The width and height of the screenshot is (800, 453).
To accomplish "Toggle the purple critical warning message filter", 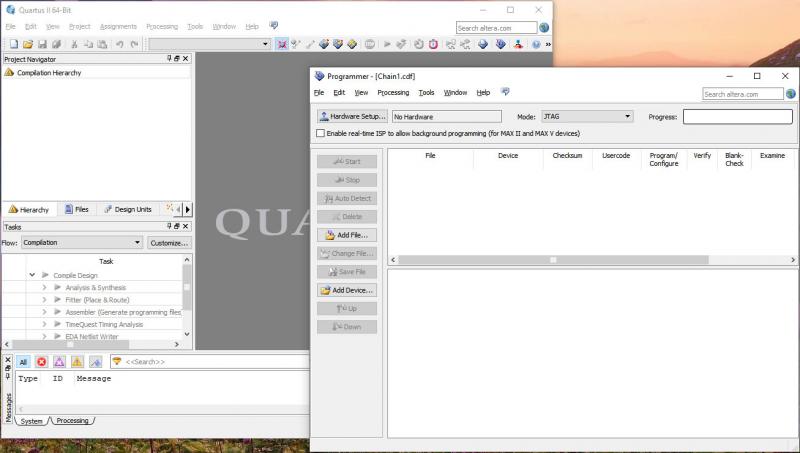I will pyautogui.click(x=59, y=361).
